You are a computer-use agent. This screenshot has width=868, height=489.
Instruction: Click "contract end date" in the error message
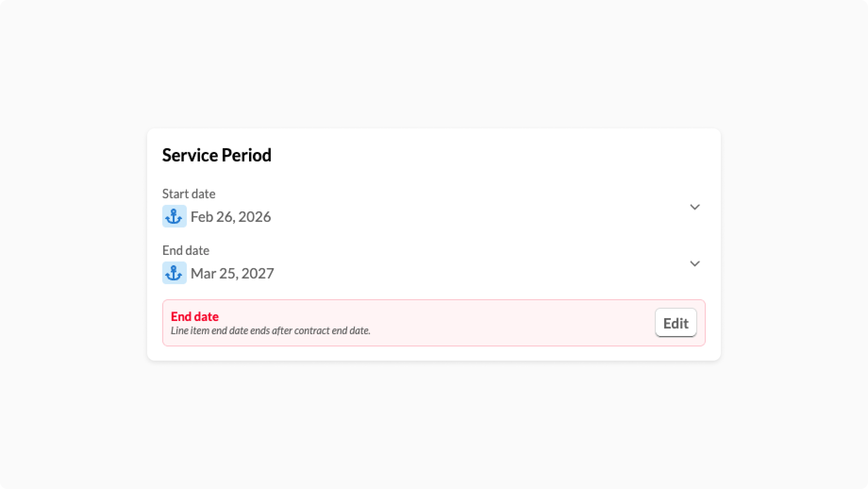coord(332,330)
